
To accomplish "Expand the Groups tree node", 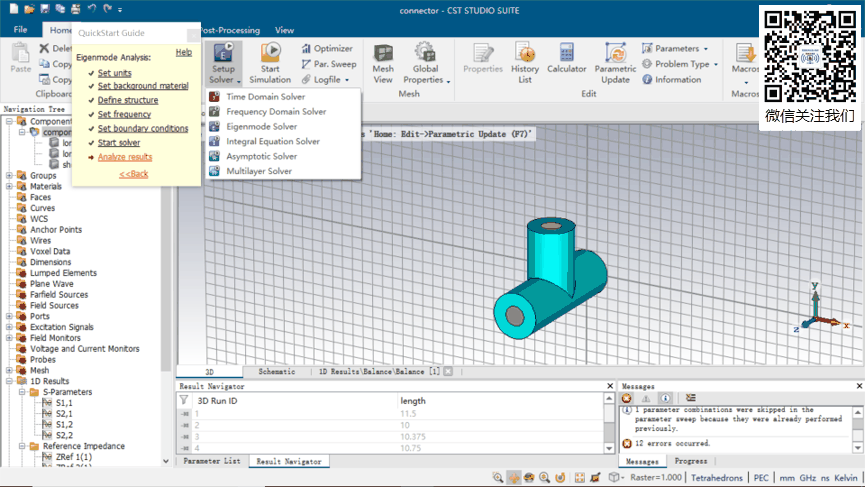I will 9,175.
